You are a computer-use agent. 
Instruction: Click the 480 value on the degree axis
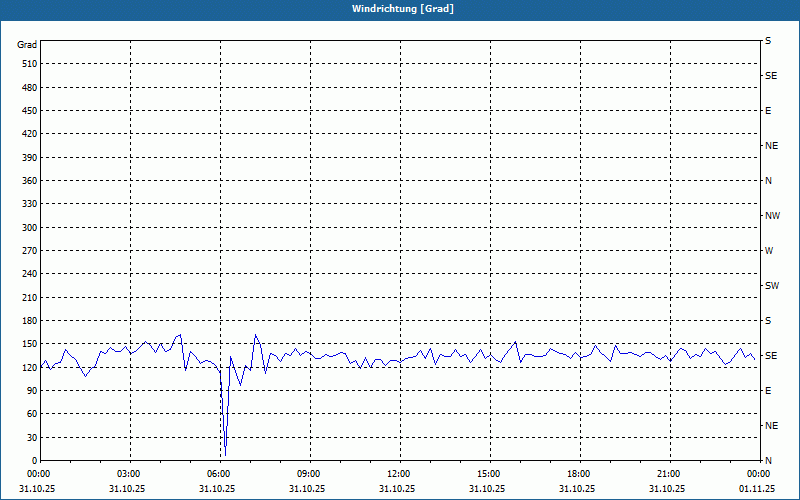point(30,88)
